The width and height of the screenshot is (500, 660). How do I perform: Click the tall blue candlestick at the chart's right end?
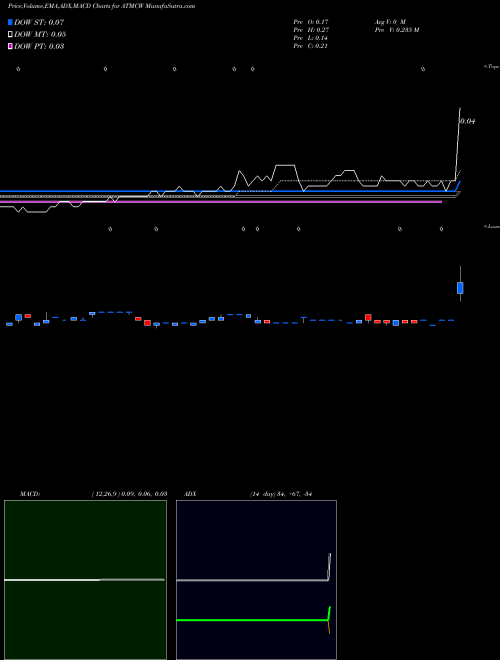(x=460, y=288)
